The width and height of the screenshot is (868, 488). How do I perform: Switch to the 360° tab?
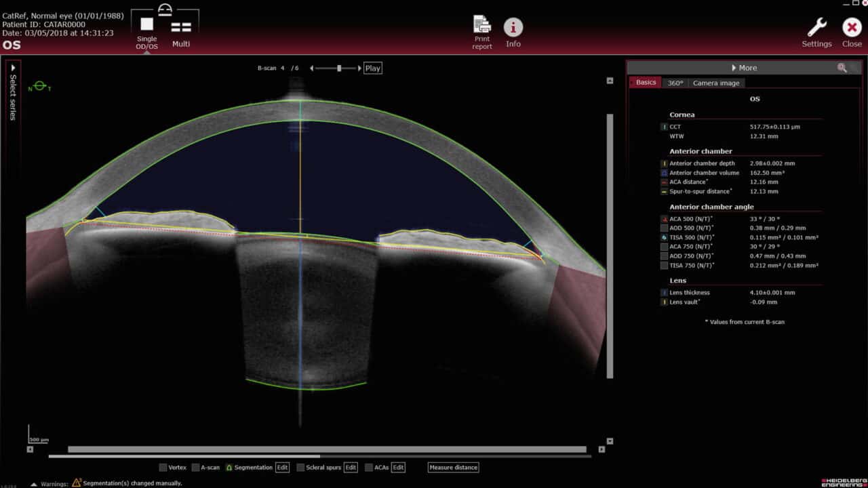click(675, 83)
